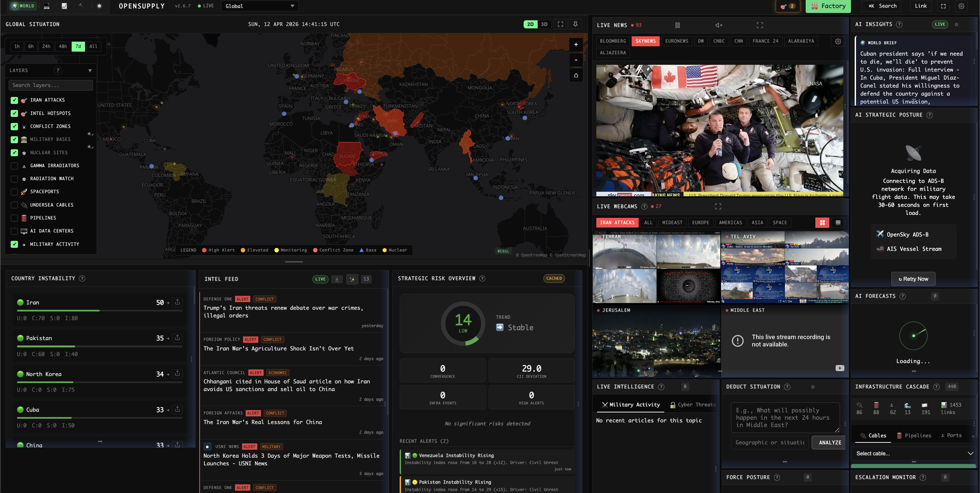Enable the Spaceports layer checkbox
This screenshot has width=980, height=493.
14,192
